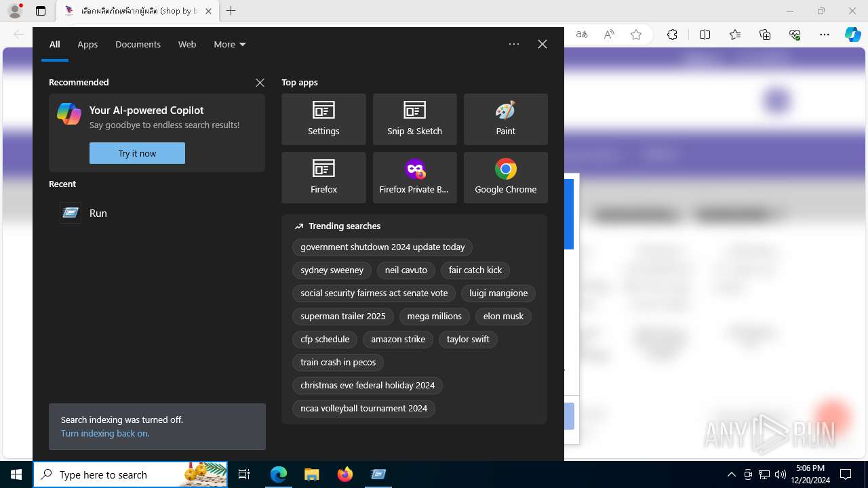Open the Run app on the taskbar
Viewport: 868px width, 488px height.
tap(378, 474)
